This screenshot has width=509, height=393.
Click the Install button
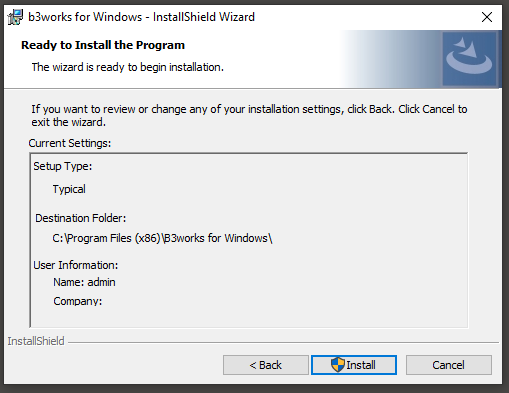coord(354,365)
